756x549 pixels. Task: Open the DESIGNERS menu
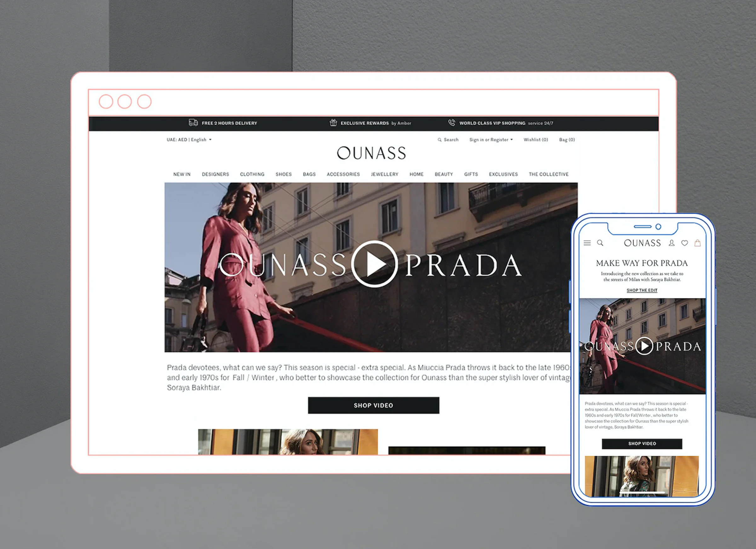(215, 174)
